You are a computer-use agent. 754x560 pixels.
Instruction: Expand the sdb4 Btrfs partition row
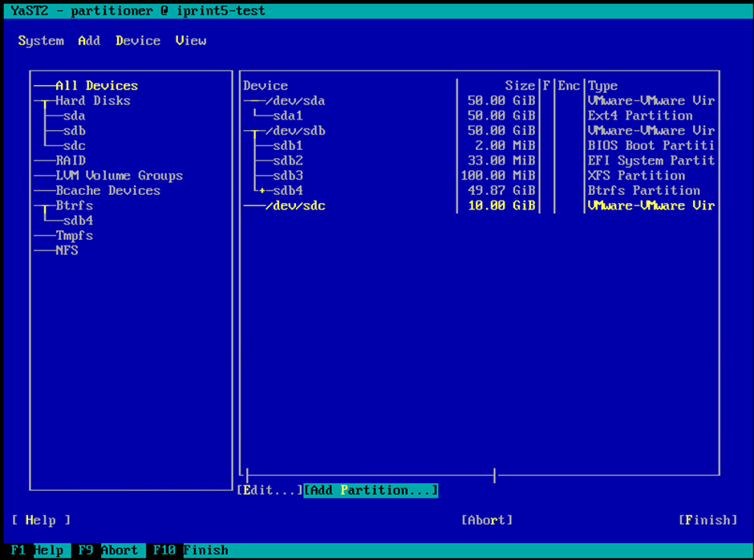[x=261, y=191]
